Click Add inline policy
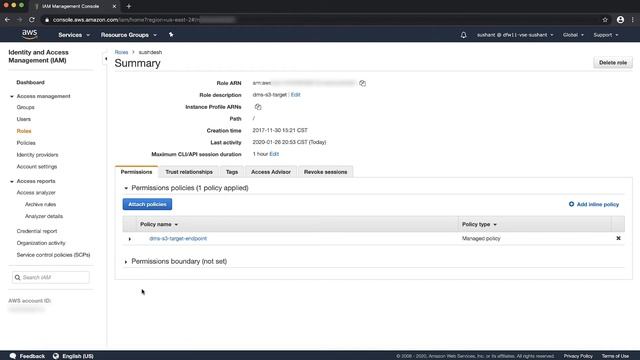Viewport: 640px width, 360px height. pyautogui.click(x=594, y=204)
